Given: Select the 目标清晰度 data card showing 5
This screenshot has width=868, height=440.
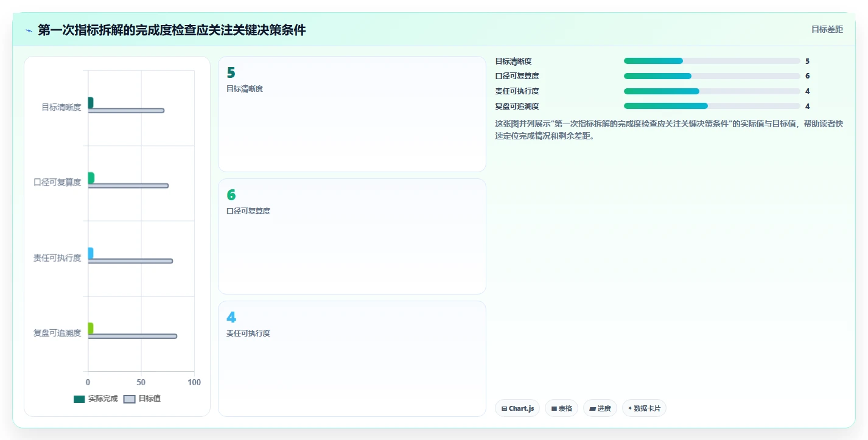Looking at the screenshot, I should (352, 114).
